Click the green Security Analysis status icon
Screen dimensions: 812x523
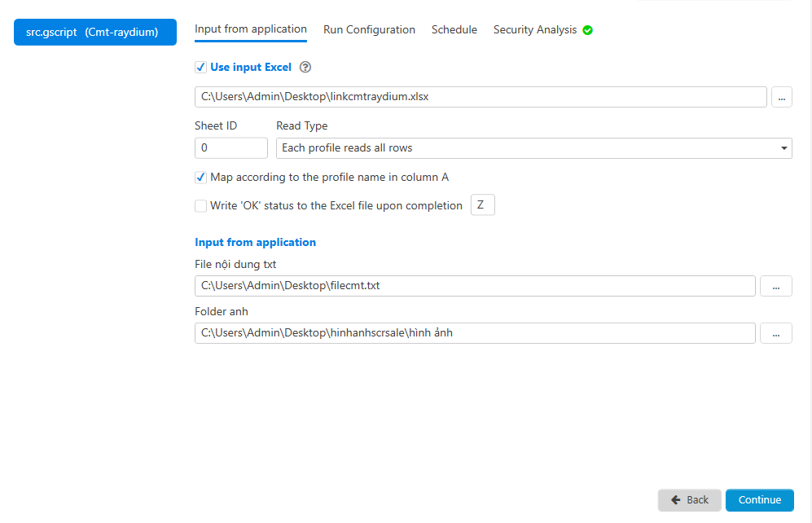pyautogui.click(x=587, y=30)
